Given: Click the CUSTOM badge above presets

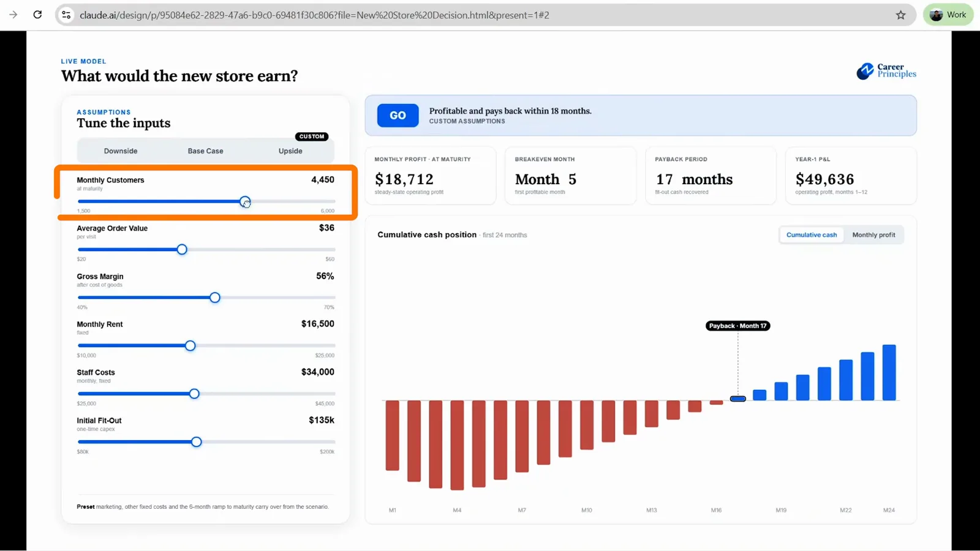Looking at the screenshot, I should 312,137.
